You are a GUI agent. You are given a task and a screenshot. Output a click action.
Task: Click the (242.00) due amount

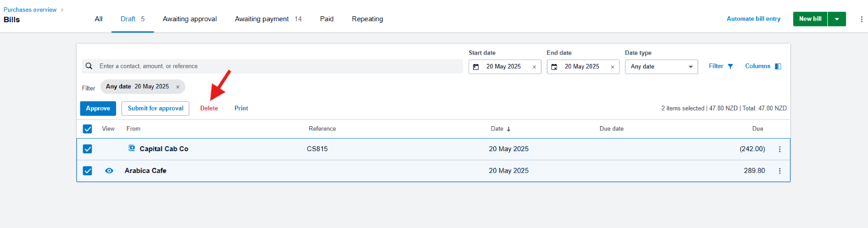(752, 149)
